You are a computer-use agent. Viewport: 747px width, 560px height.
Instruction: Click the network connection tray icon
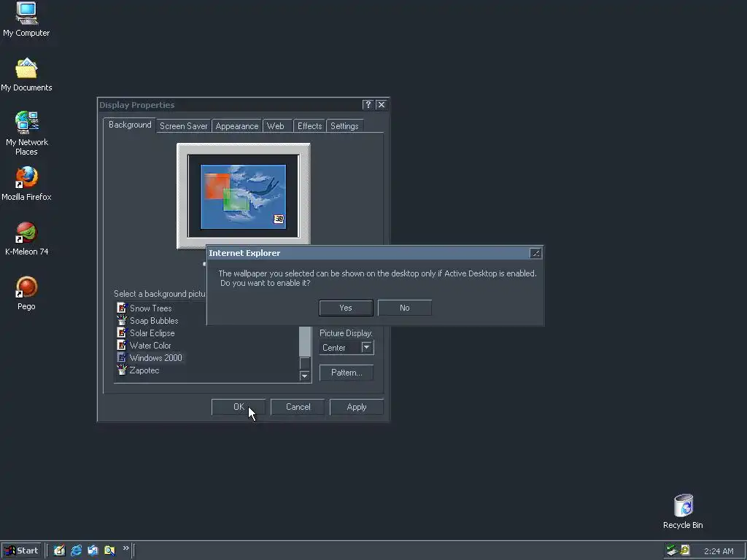(672, 551)
